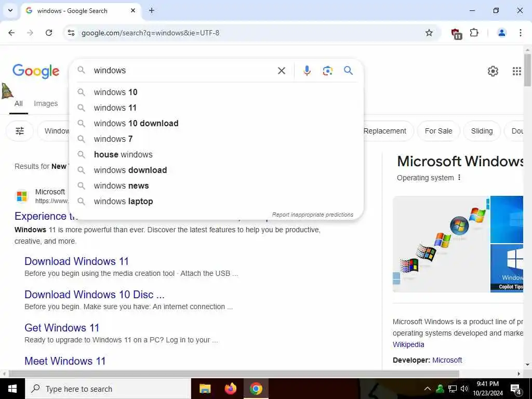Bookmark this page with the star icon

[x=429, y=33]
